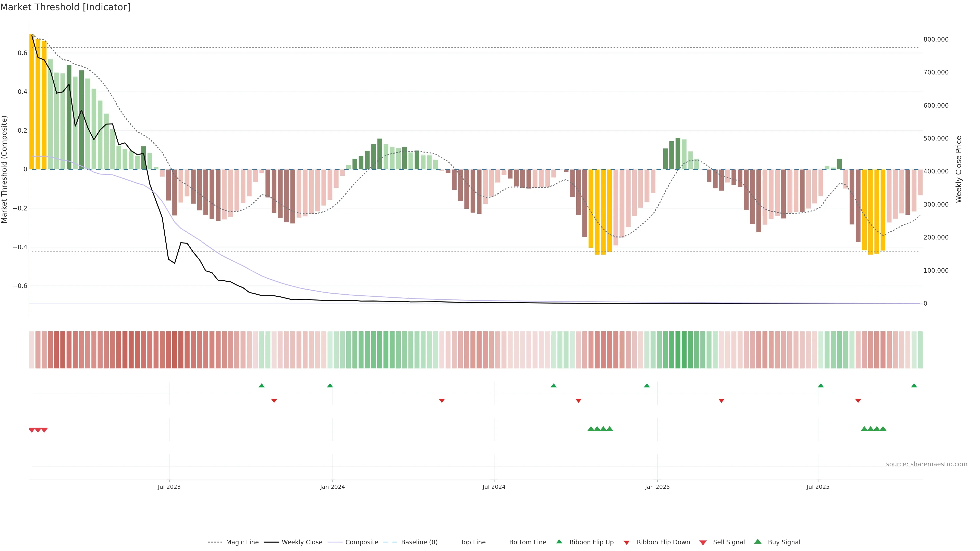
Task: Click rightmost green ribbon flip up marker
Action: click(x=914, y=386)
